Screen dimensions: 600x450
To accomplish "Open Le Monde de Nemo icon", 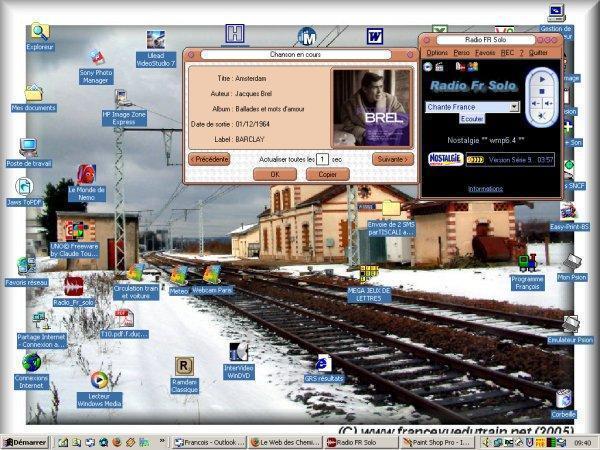I will (x=86, y=174).
